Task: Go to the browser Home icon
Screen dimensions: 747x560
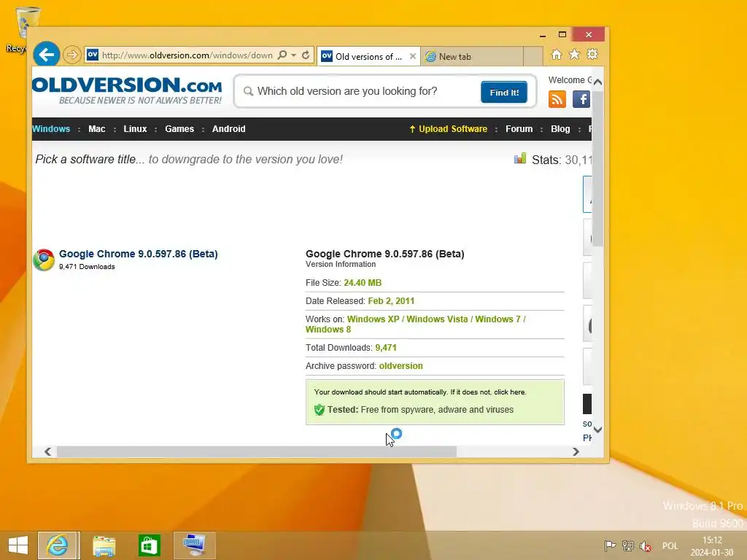Action: point(557,55)
